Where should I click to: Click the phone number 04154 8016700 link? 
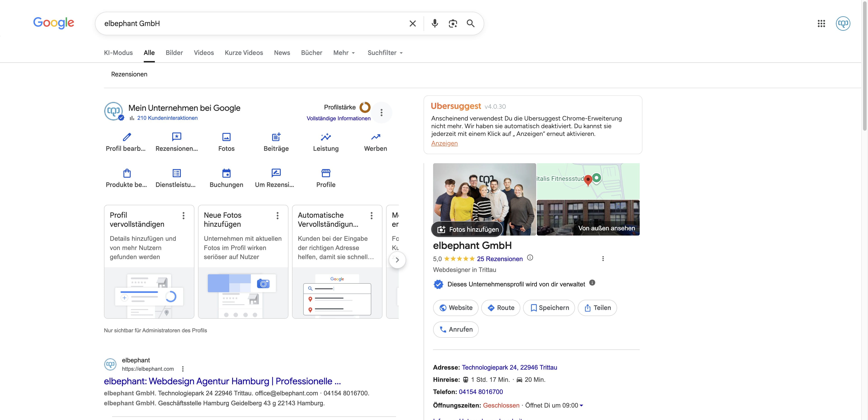pos(481,392)
